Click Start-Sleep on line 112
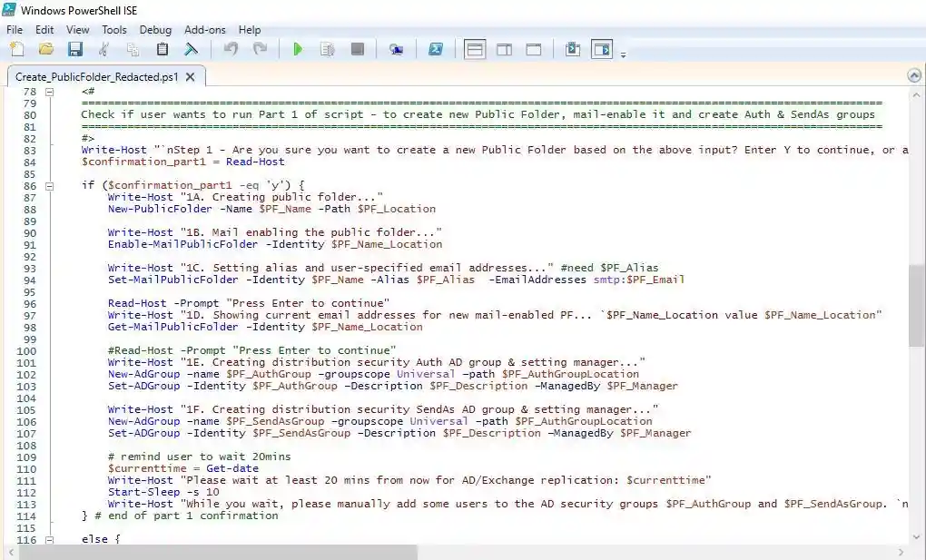 143,492
